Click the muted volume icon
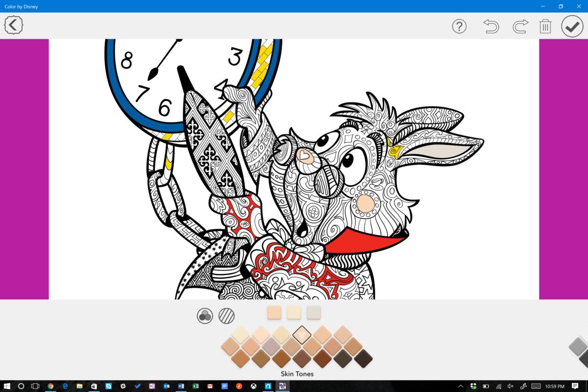The height and width of the screenshot is (392, 588). (511, 386)
